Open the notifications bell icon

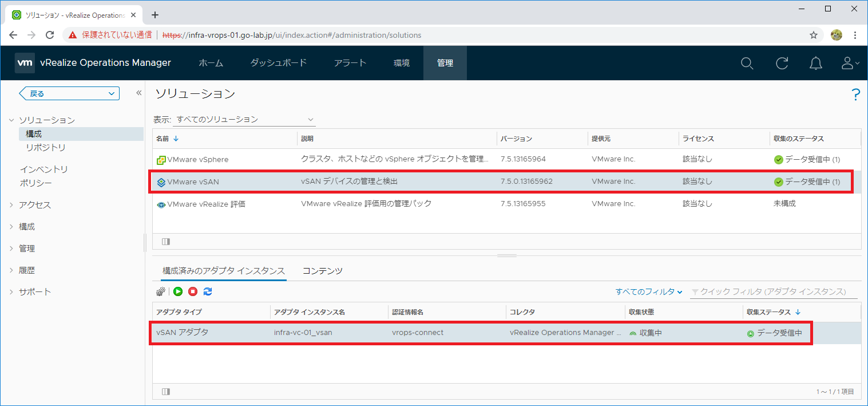click(x=816, y=63)
